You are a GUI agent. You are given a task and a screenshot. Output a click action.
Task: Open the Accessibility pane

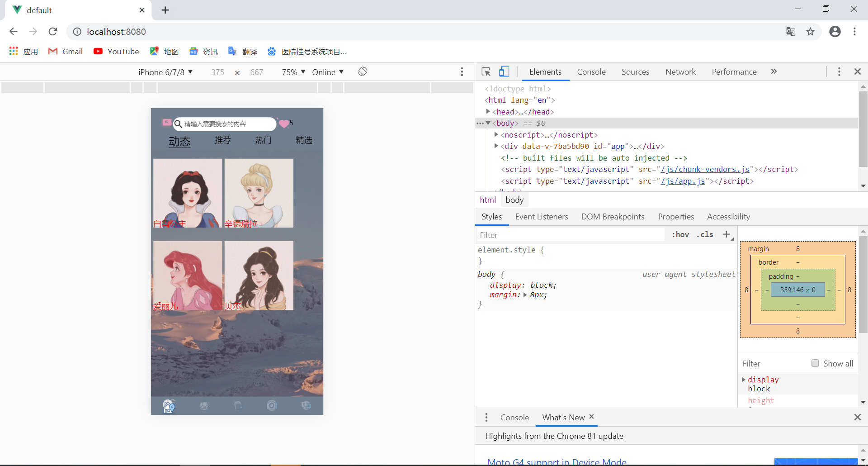pos(728,217)
